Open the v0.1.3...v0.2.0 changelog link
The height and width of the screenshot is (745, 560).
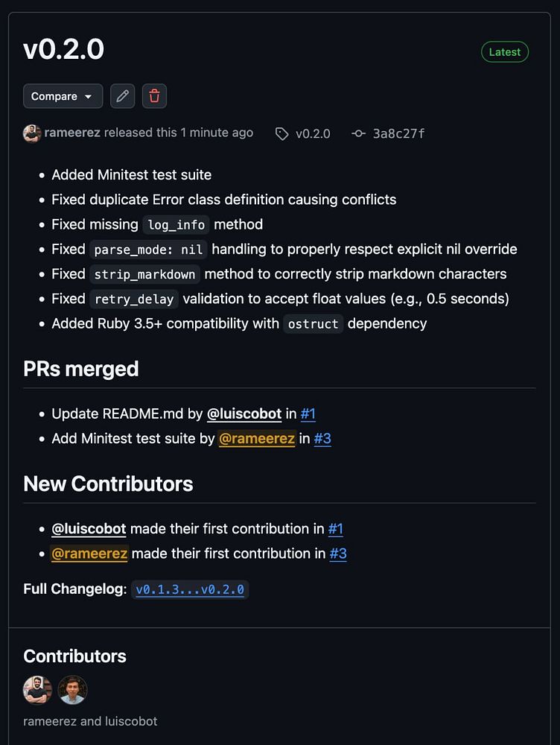(190, 589)
